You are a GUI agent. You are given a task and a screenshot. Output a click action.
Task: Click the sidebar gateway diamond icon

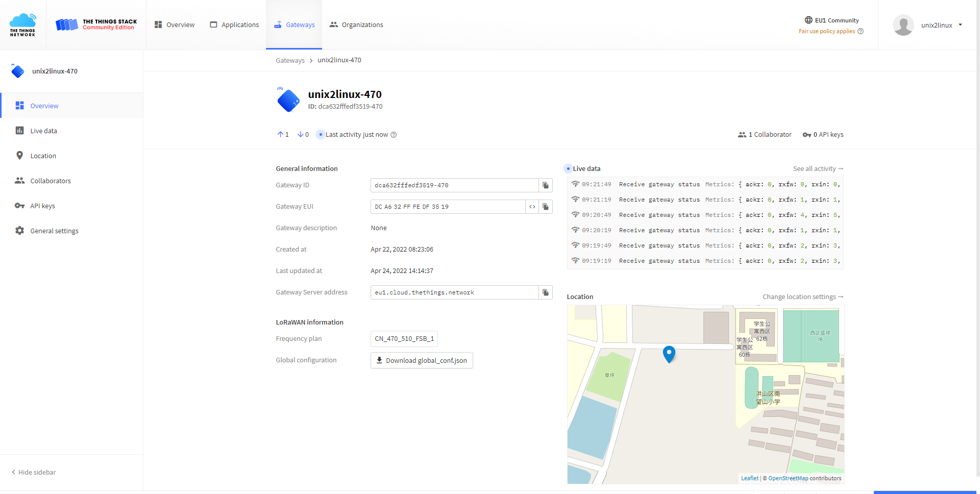tap(18, 71)
